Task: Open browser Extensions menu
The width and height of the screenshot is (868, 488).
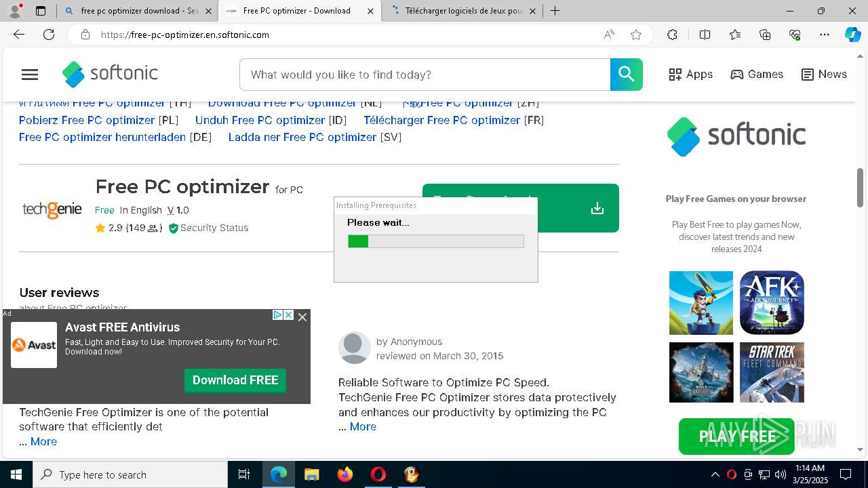Action: [x=672, y=35]
